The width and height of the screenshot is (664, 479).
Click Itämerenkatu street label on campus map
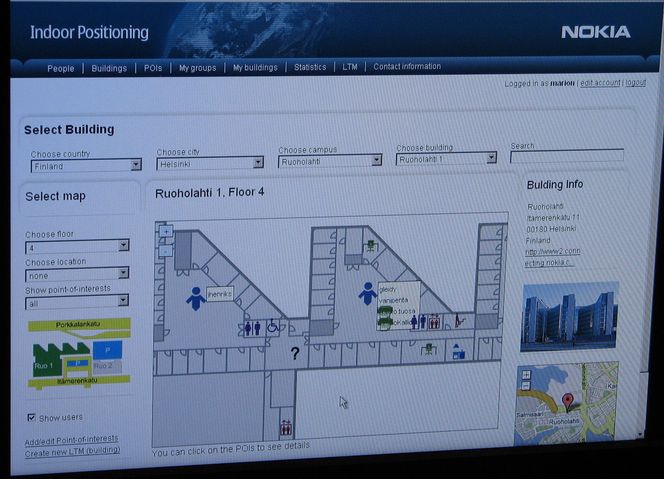click(77, 381)
